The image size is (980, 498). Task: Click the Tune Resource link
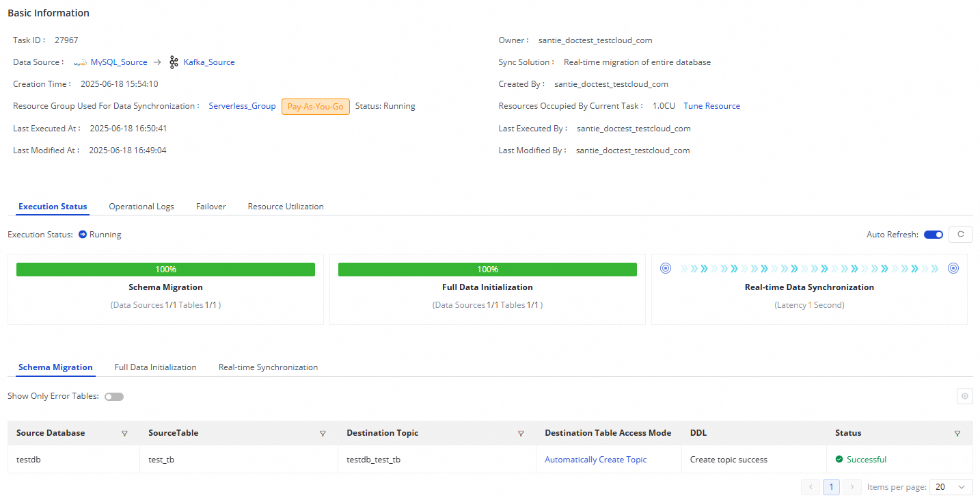click(712, 106)
